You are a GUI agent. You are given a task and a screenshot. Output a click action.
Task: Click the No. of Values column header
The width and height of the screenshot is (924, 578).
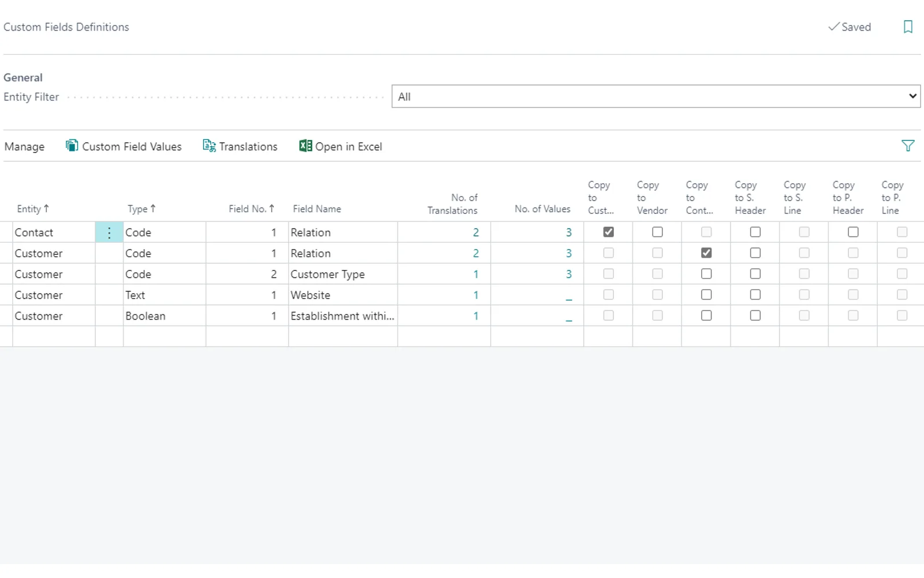(x=542, y=209)
